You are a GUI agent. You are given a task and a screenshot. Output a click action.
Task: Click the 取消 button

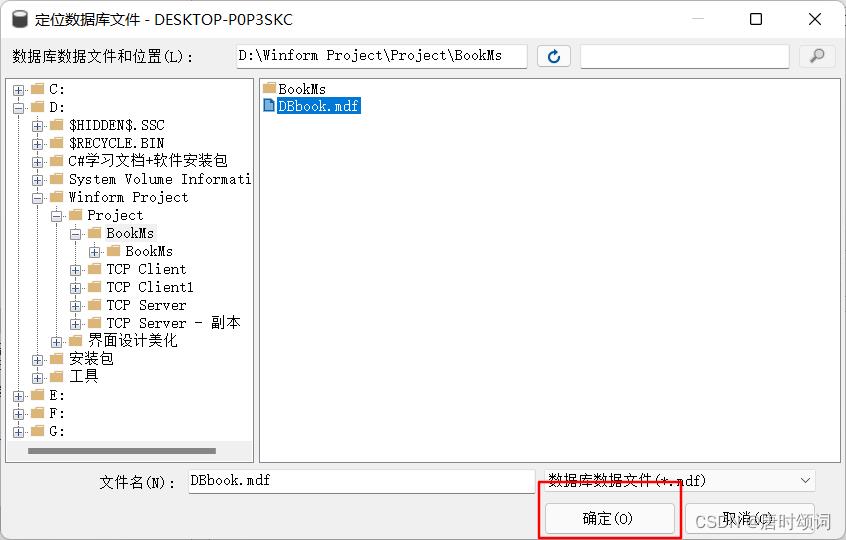tap(749, 518)
